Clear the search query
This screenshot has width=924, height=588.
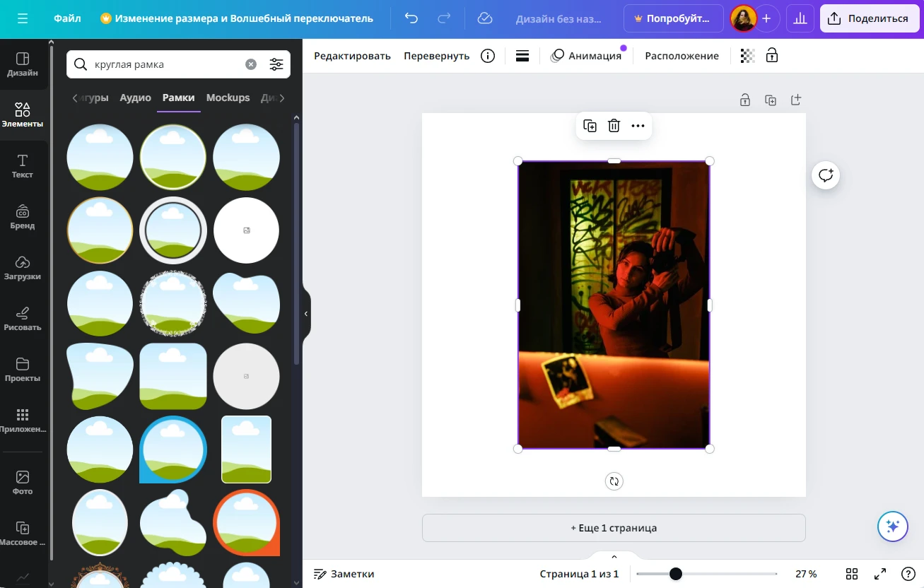pyautogui.click(x=251, y=64)
